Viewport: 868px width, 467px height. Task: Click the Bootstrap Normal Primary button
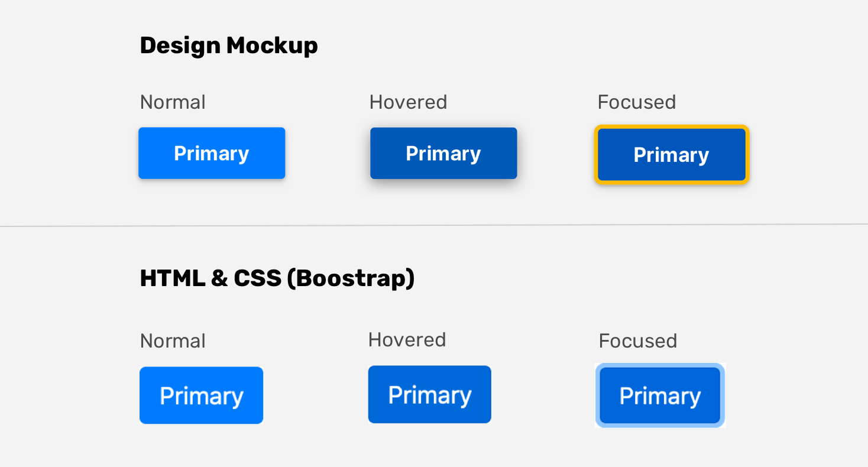201,395
